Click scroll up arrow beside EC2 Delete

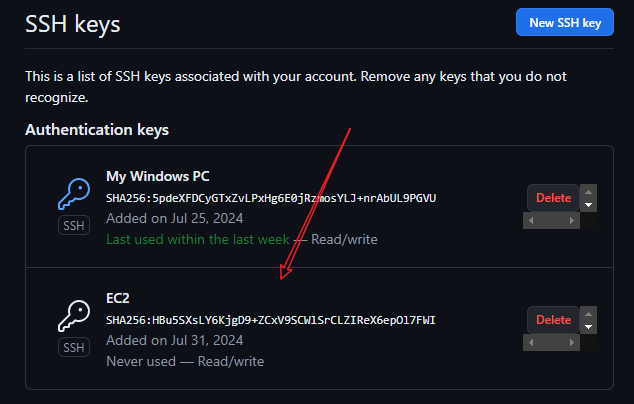point(589,313)
